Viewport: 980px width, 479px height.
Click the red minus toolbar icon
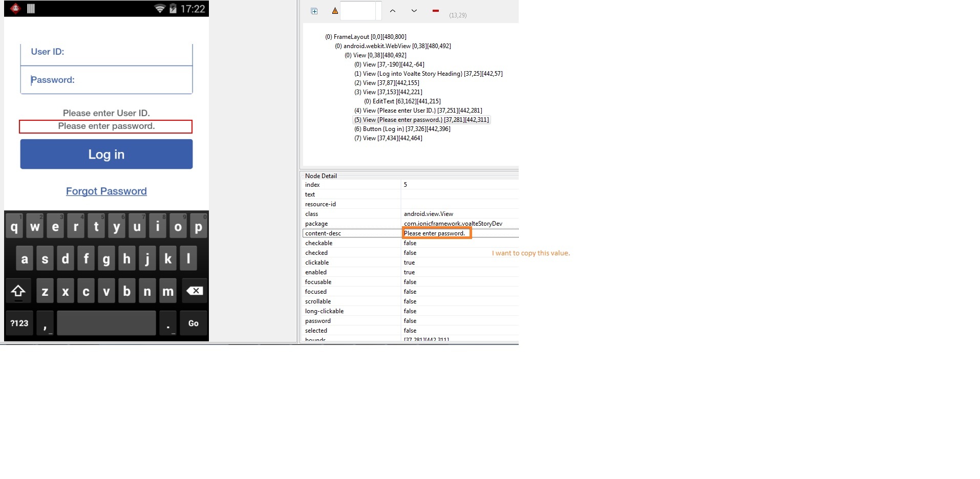(436, 11)
